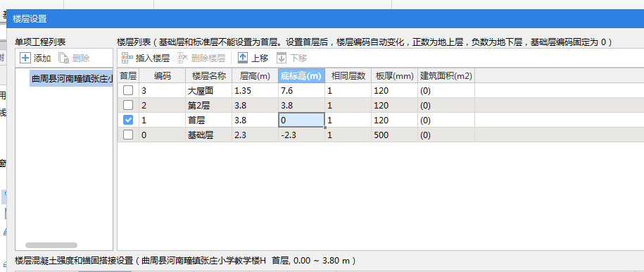
Task: Check 首层 box for 大屋面 row
Action: 128,90
